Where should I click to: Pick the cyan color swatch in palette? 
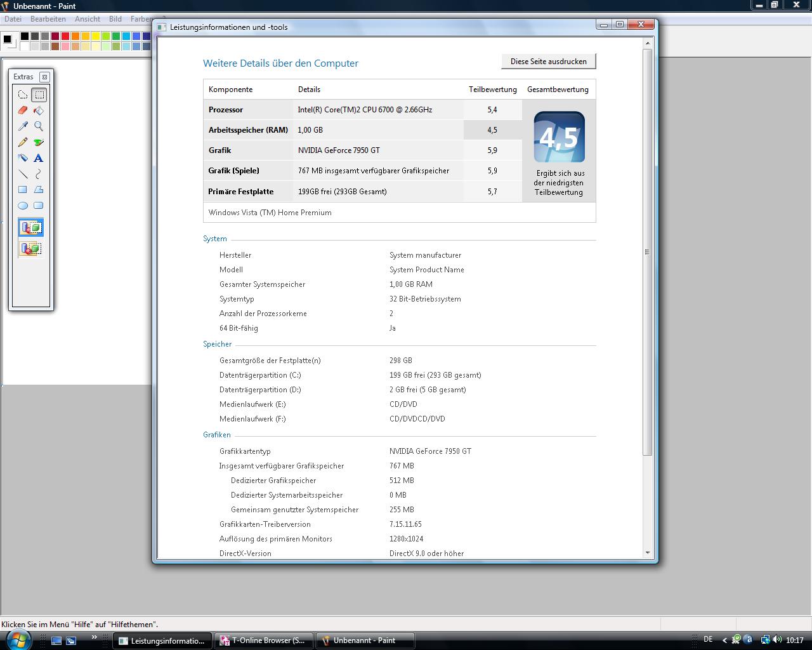click(x=126, y=36)
